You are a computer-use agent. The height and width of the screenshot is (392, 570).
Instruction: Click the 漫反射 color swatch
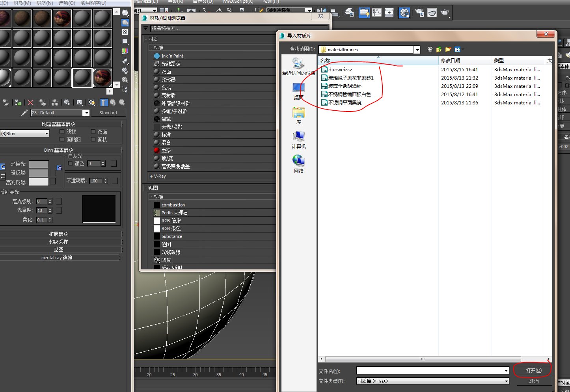(x=39, y=173)
